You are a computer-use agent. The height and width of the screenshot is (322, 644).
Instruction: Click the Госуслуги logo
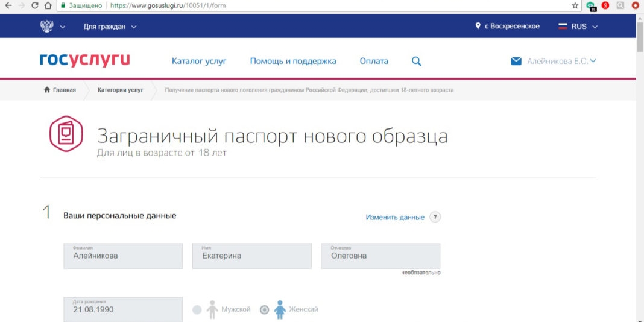coord(84,60)
